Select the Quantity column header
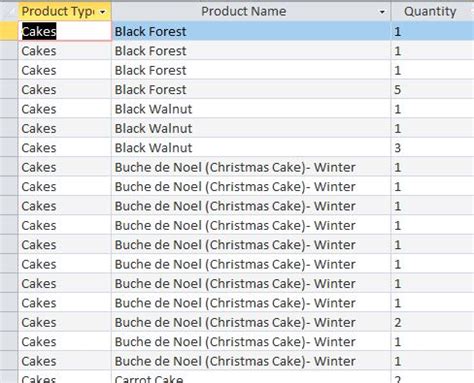The width and height of the screenshot is (474, 383). [x=433, y=11]
